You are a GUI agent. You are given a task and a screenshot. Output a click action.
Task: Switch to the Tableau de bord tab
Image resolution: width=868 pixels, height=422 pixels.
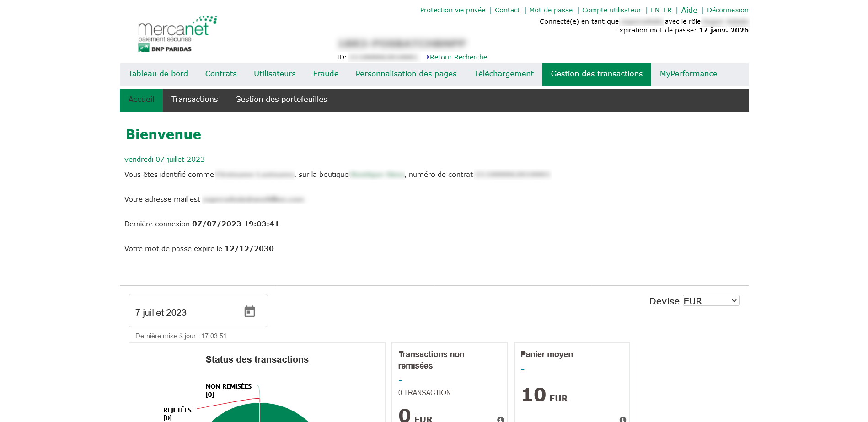[x=158, y=74]
